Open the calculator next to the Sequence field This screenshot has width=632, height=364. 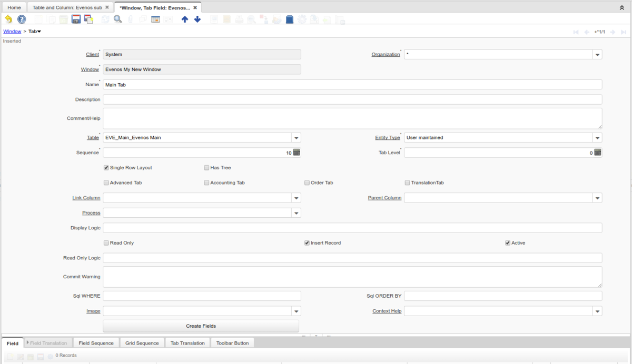point(297,153)
